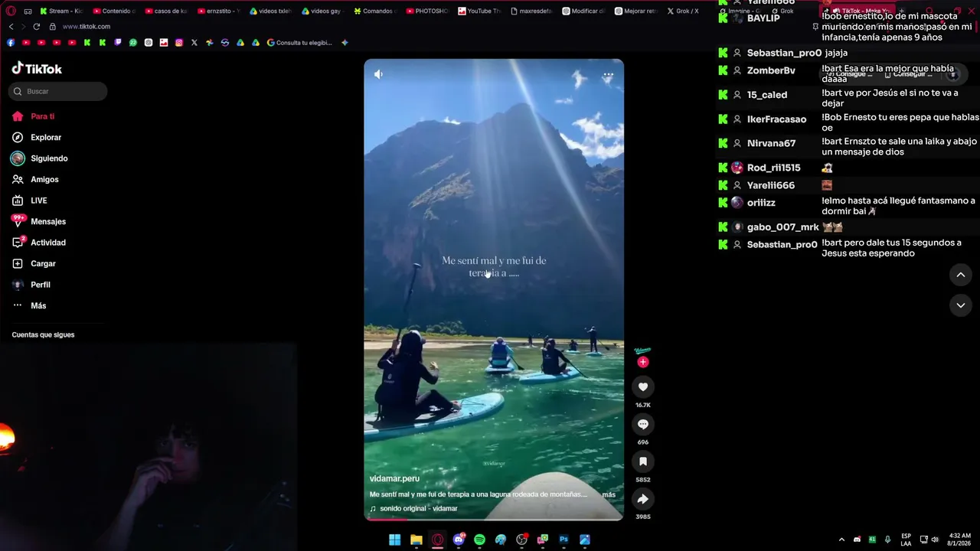
Task: Play or pause the TikTok video
Action: [494, 289]
